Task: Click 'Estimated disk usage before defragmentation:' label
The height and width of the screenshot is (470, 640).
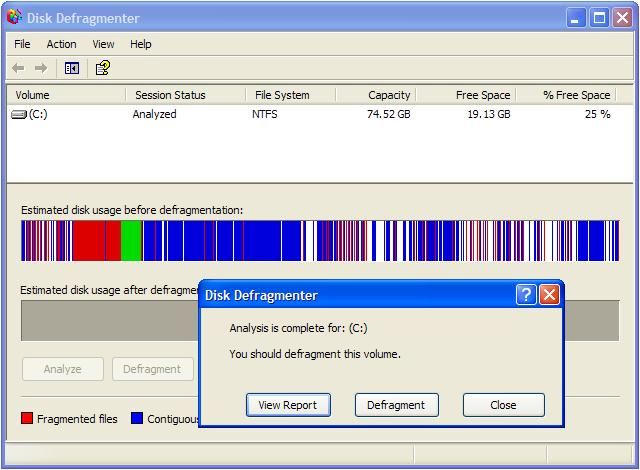Action: (132, 210)
